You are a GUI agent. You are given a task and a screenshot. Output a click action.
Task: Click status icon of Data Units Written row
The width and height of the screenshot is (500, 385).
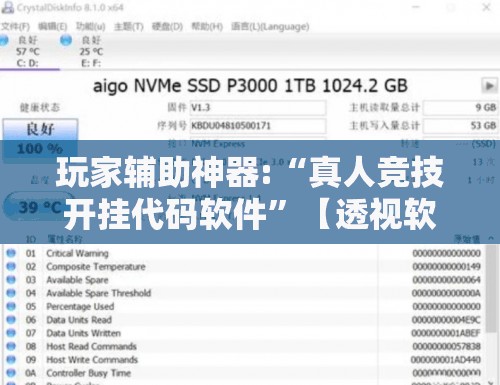point(11,333)
